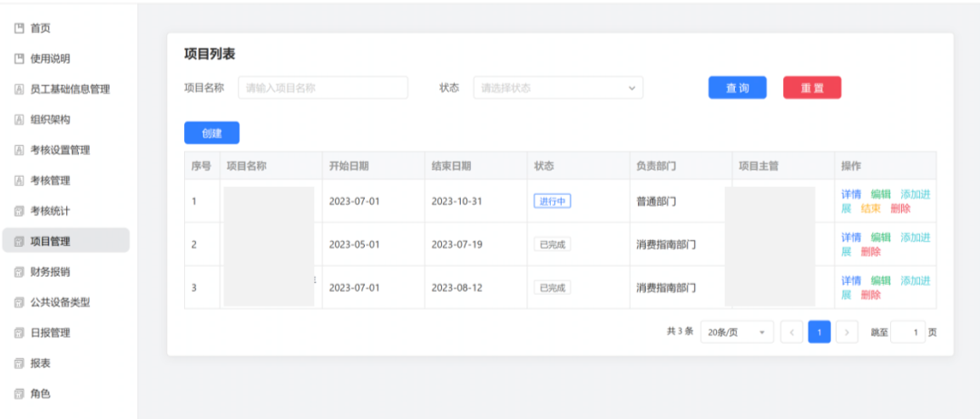Click the 首页 sidebar icon

19,28
